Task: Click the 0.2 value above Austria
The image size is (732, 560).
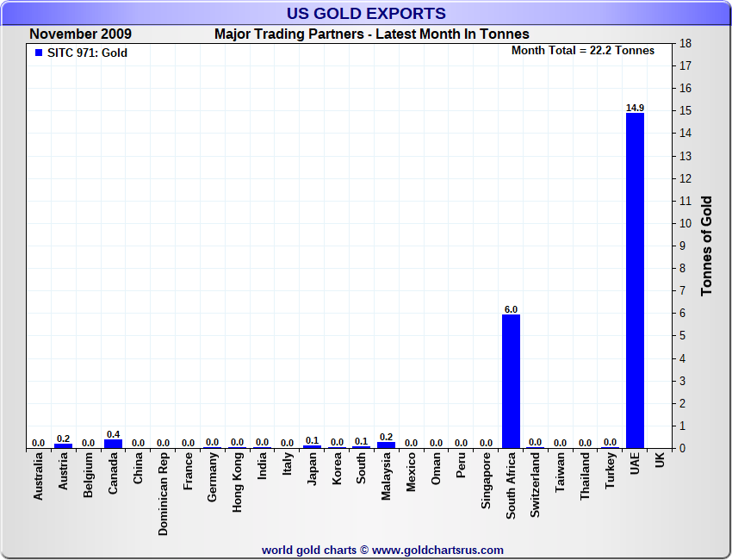Action: point(63,439)
